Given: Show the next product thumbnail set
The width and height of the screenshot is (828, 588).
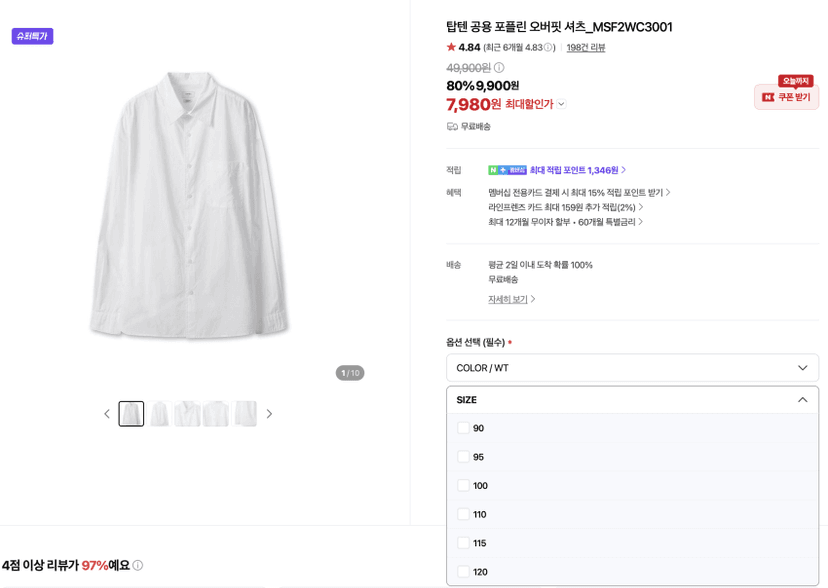Looking at the screenshot, I should [269, 414].
